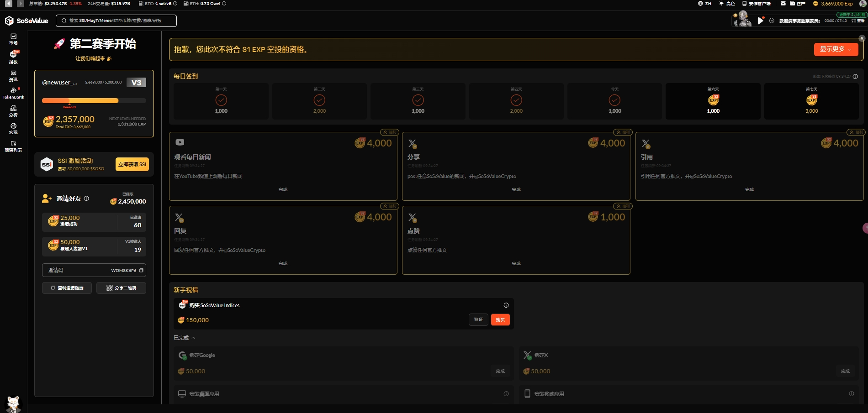868x413 pixels.
Task: Click 分享二维码 button
Action: point(121,288)
